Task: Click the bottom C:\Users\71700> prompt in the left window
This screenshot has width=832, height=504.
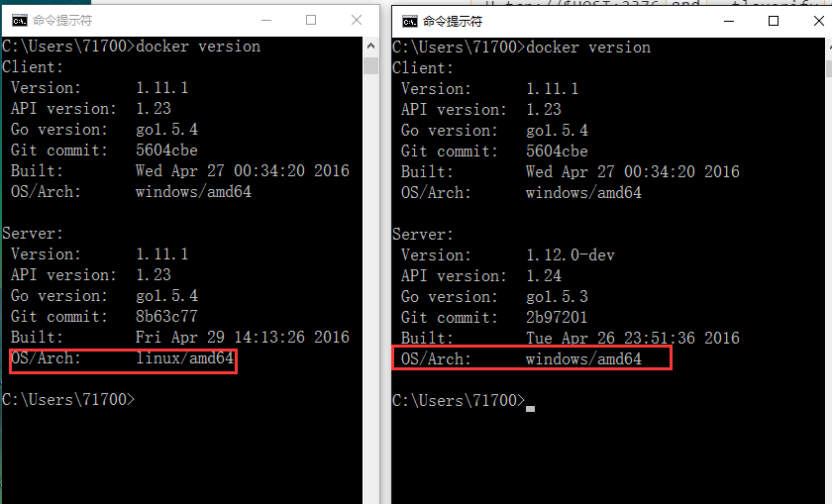Action: (68, 399)
